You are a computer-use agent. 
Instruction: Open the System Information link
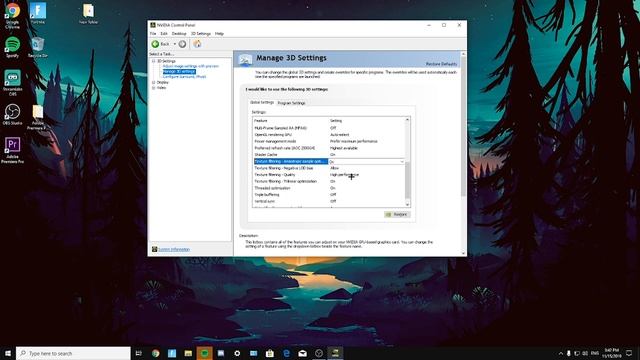(x=174, y=249)
